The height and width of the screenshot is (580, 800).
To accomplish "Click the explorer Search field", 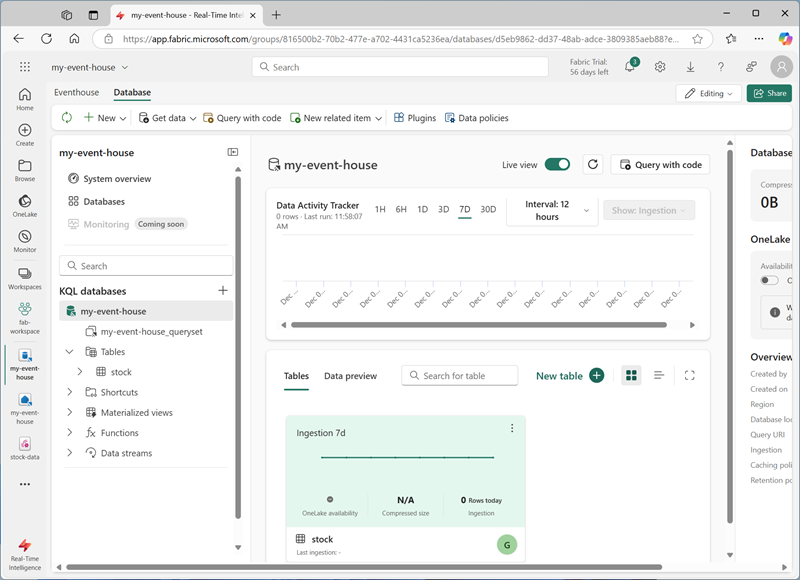I will (x=146, y=266).
